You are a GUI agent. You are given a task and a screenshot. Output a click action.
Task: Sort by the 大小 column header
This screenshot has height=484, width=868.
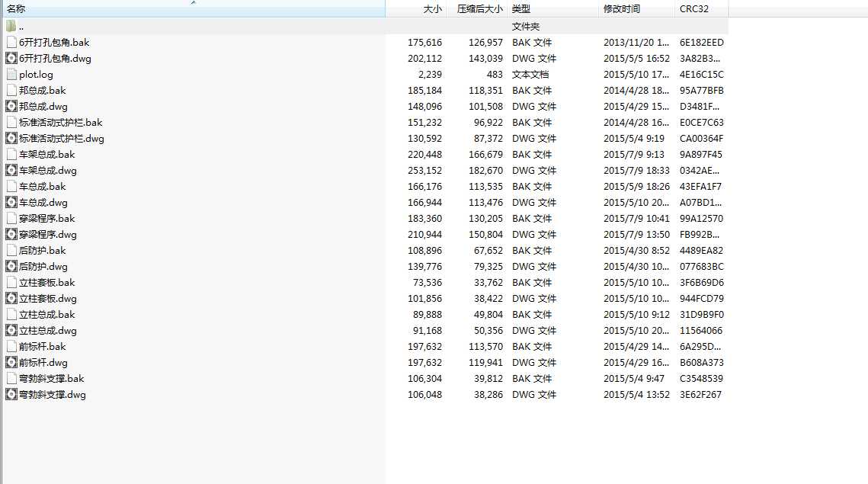point(416,9)
